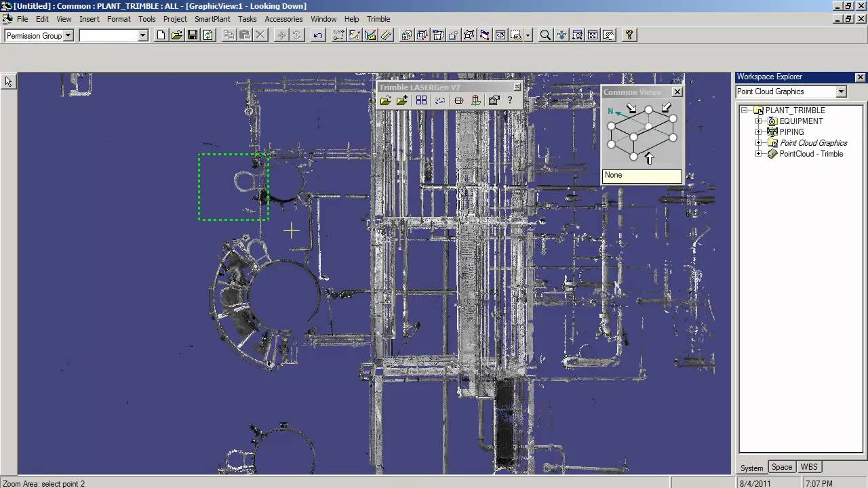Viewport: 868px width, 488px height.
Task: Click the magnifier Zoom tool
Action: pyautogui.click(x=545, y=35)
